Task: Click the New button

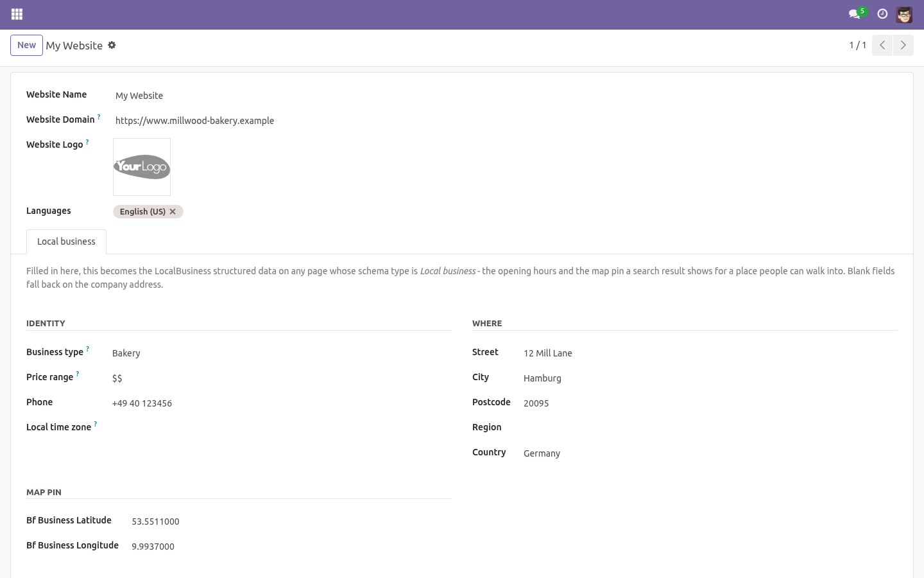Action: click(x=26, y=45)
